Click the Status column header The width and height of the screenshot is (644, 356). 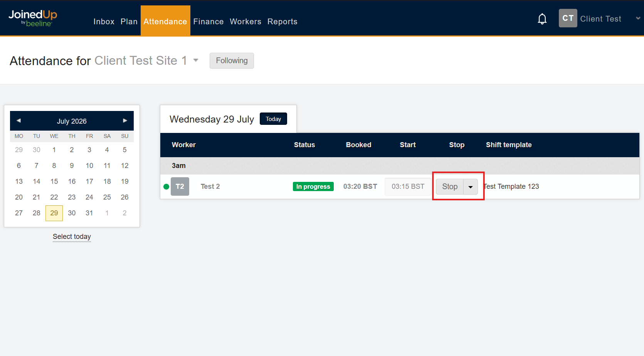[304, 145]
